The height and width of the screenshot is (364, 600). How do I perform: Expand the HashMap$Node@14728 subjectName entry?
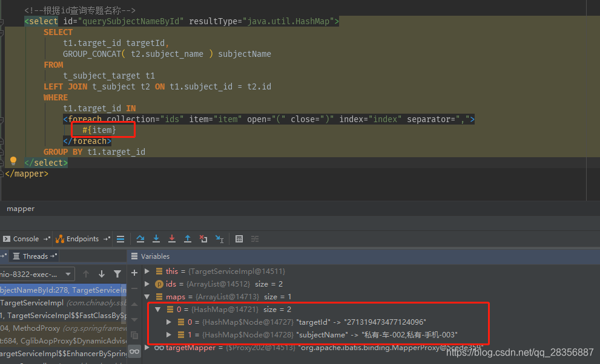tap(168, 334)
